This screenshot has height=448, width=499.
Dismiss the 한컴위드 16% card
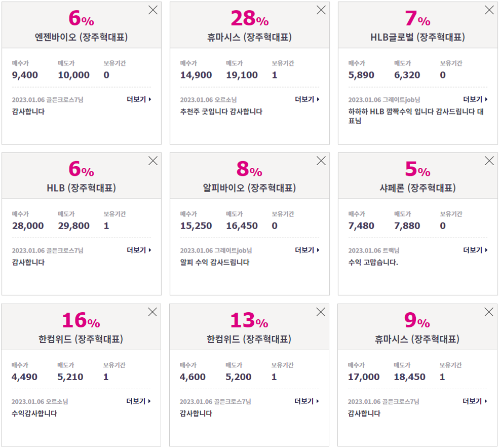(152, 312)
